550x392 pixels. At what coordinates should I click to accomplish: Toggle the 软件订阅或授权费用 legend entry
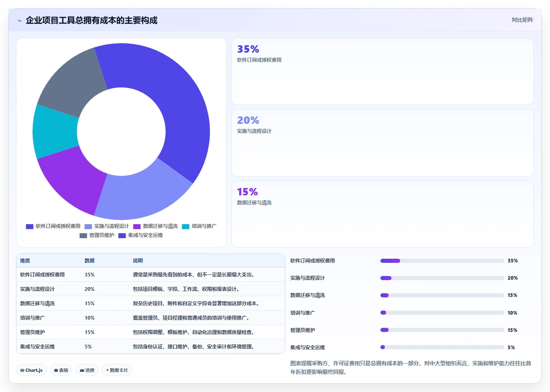point(53,226)
